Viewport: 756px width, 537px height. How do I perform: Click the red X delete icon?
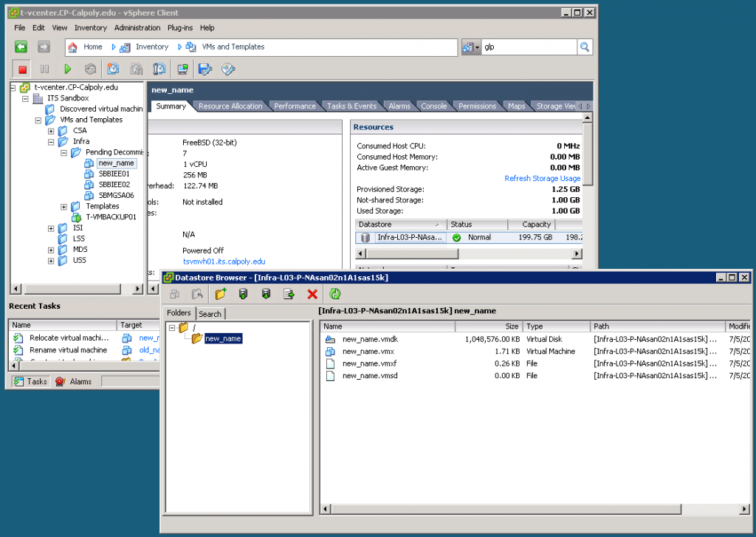pyautogui.click(x=312, y=294)
